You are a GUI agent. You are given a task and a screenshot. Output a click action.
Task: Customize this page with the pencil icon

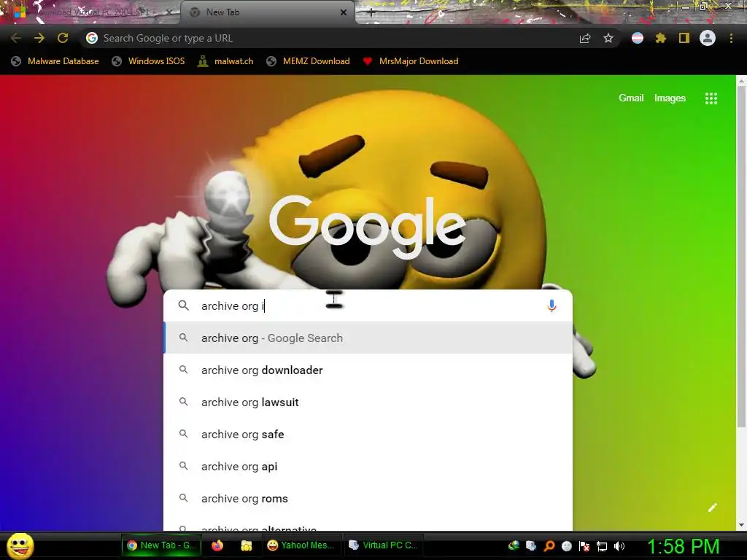[712, 507]
